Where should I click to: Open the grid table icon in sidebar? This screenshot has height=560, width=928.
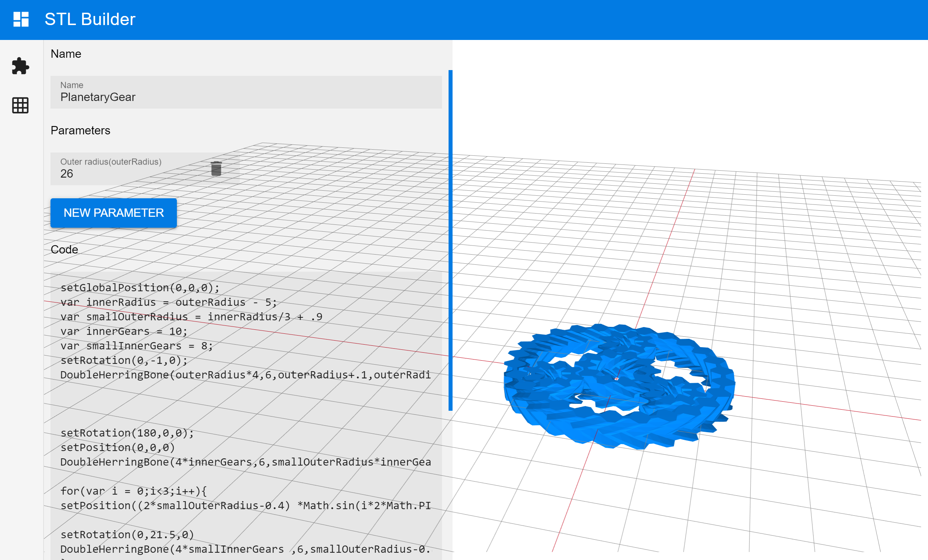pos(20,105)
